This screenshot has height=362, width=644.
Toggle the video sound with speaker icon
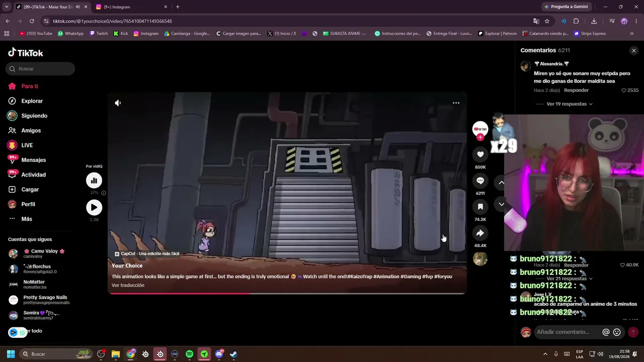[118, 103]
